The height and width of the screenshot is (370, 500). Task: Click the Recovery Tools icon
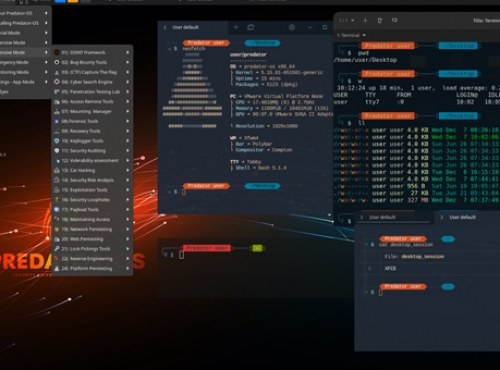57,131
